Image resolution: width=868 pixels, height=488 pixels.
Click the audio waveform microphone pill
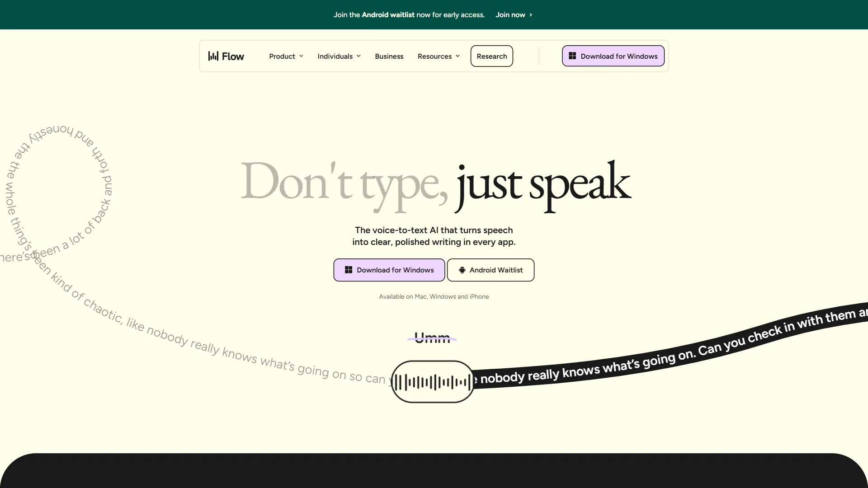pos(433,382)
